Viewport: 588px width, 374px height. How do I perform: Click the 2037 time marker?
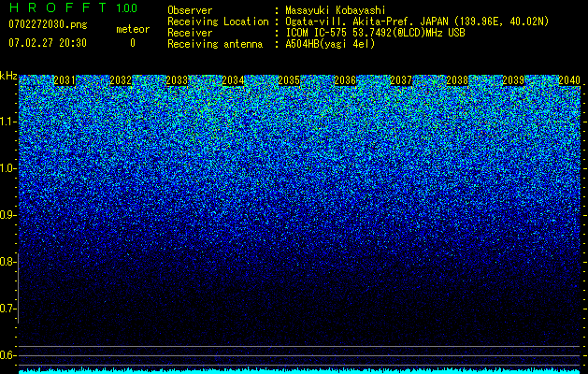(401, 80)
